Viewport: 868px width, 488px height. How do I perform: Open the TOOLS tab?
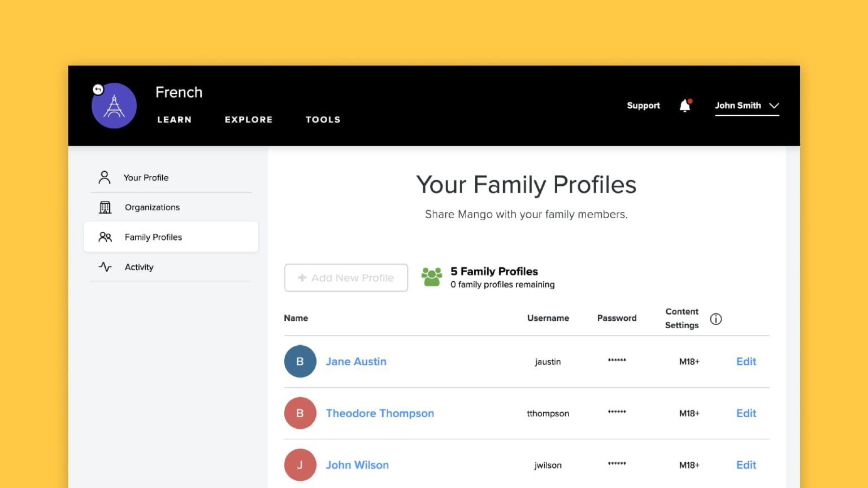pyautogui.click(x=323, y=120)
